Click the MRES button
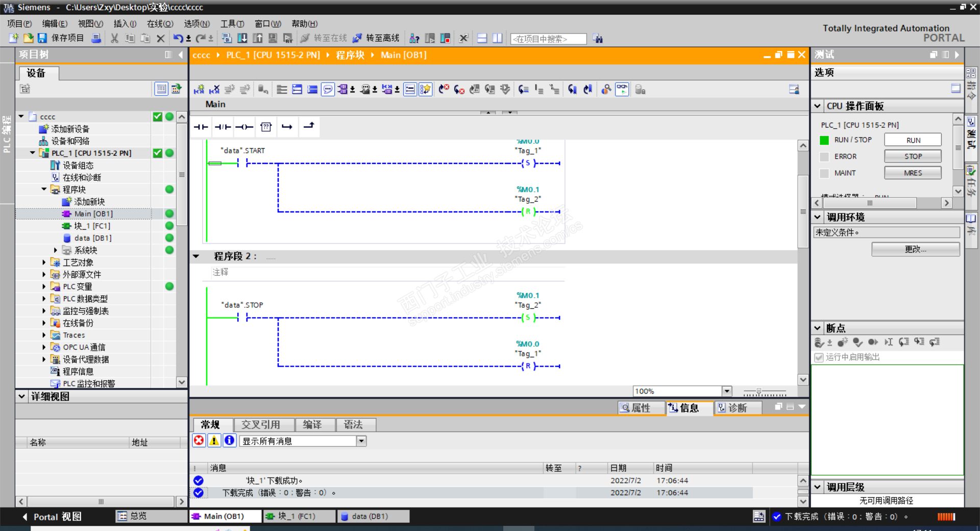The width and height of the screenshot is (980, 531). [913, 173]
